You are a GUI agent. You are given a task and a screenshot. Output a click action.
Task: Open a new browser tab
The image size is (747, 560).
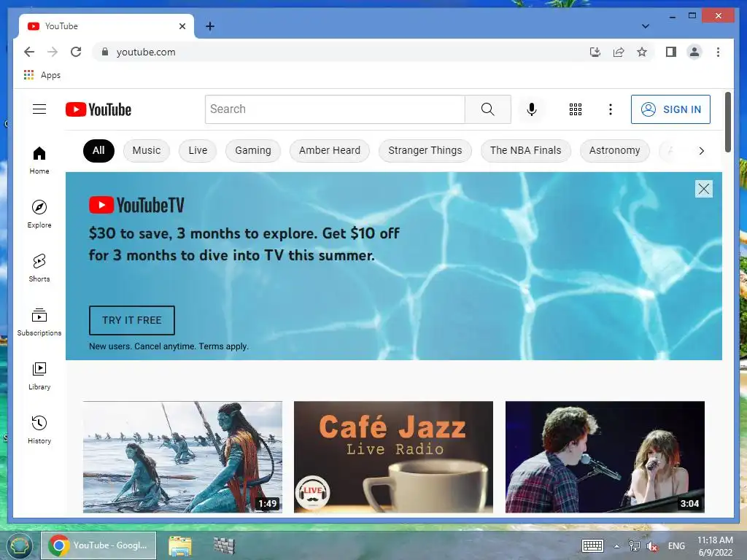[209, 26]
